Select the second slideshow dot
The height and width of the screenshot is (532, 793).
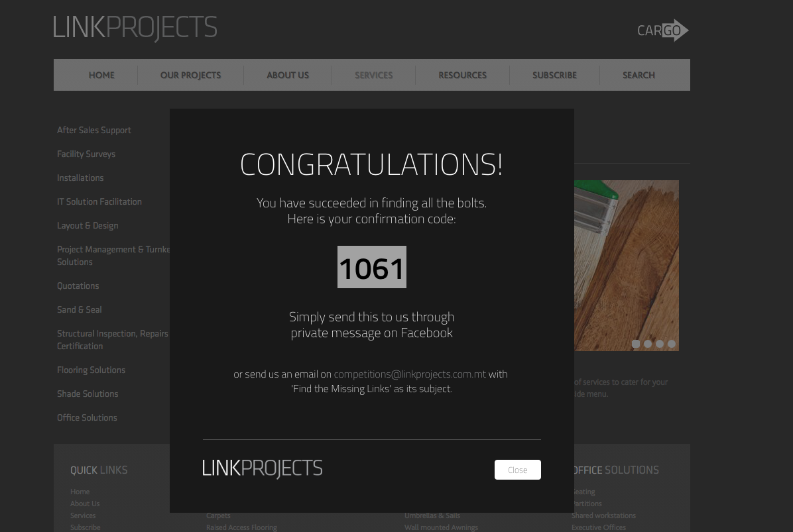648,344
